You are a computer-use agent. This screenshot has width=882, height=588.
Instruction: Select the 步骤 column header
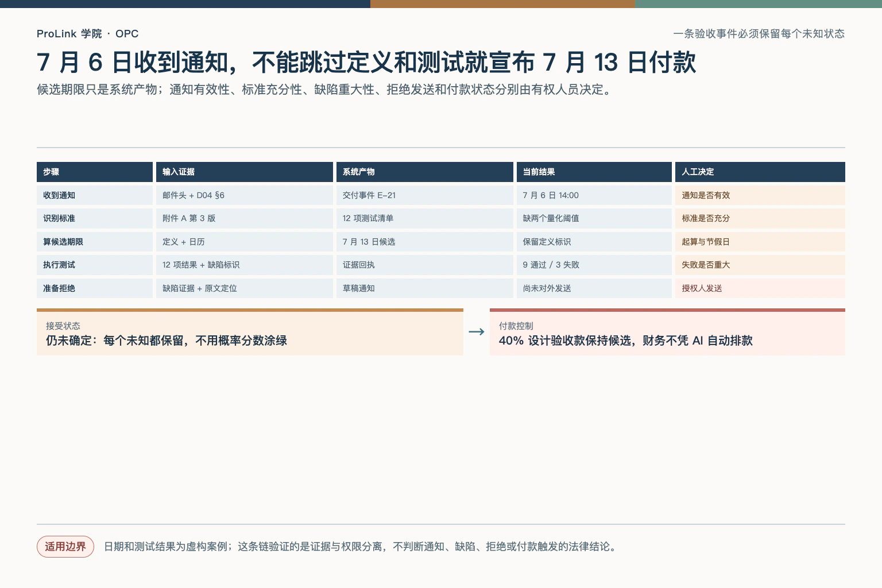(x=95, y=172)
